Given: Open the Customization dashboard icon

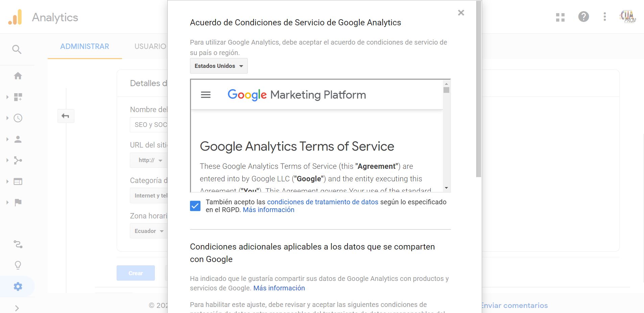Looking at the screenshot, I should (x=18, y=97).
